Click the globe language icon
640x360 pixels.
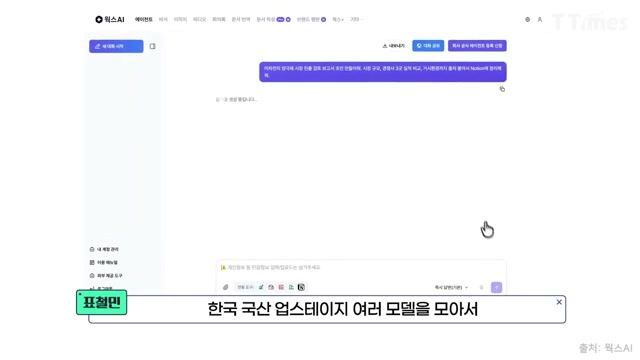(x=527, y=19)
